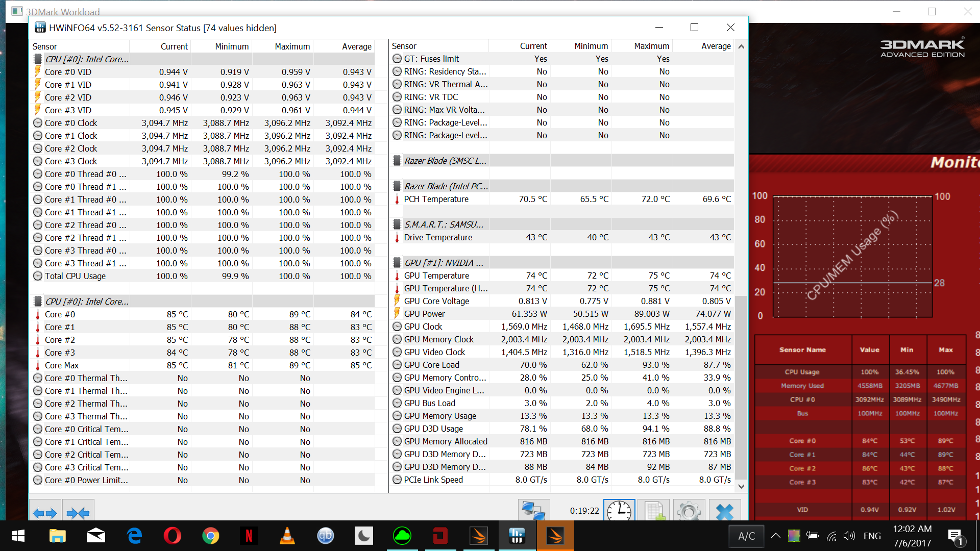The width and height of the screenshot is (980, 551).
Task: Click the elapsed time 0:19:22 display
Action: coord(584,511)
